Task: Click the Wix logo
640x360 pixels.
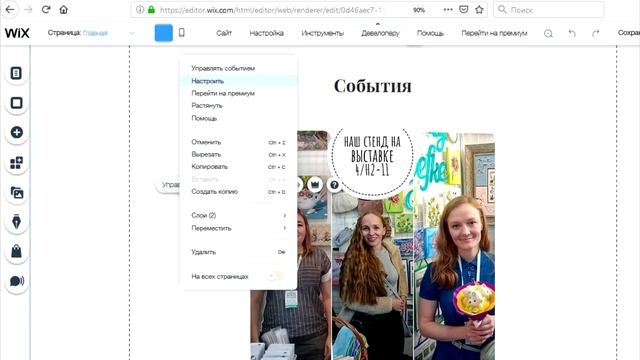Action: point(17,33)
